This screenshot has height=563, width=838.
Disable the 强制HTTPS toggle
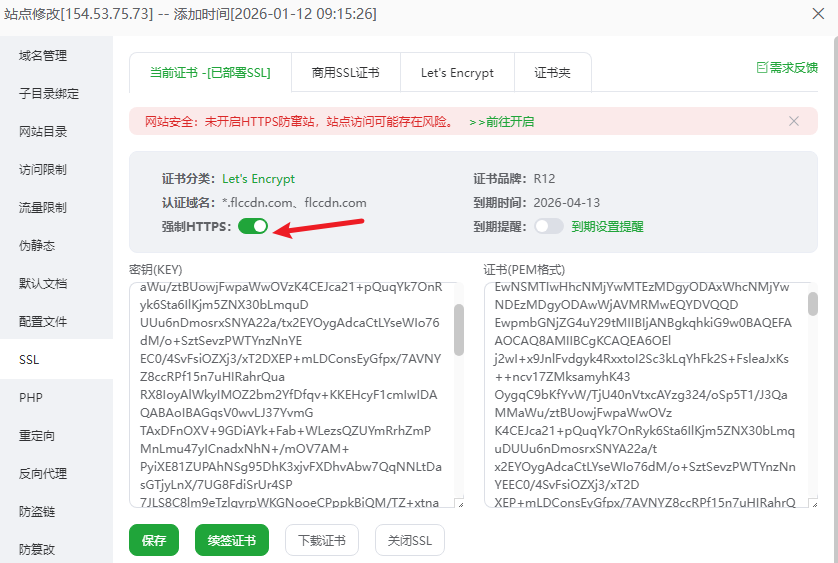(x=253, y=226)
